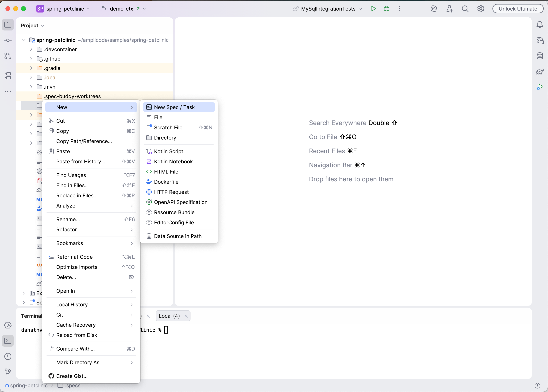The image size is (548, 392).
Task: Toggle the Project tool window folder button
Action: tap(8, 25)
